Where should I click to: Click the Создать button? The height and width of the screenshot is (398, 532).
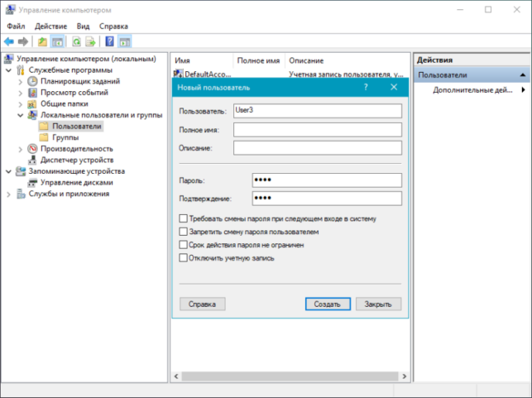pyautogui.click(x=328, y=304)
